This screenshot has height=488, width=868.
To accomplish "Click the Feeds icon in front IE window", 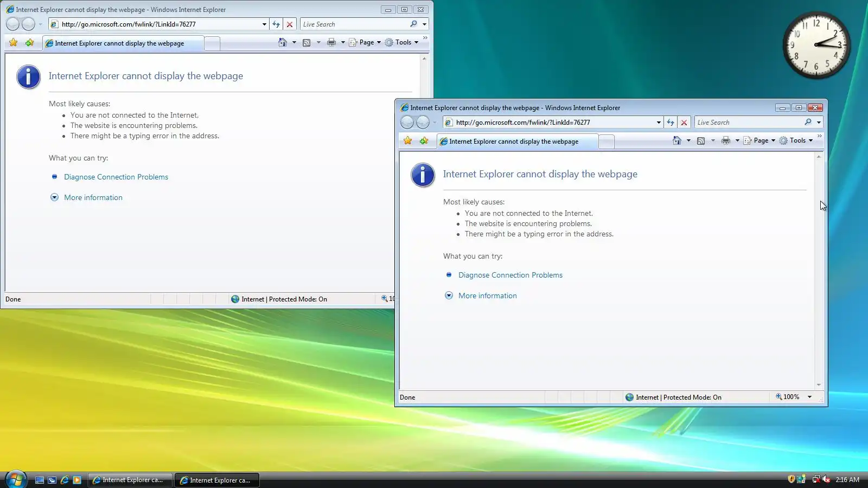I will click(x=701, y=140).
